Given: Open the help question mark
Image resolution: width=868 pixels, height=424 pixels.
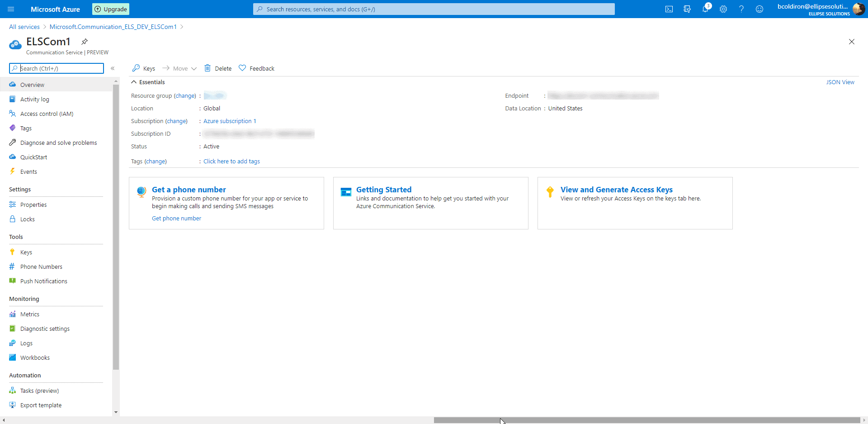Looking at the screenshot, I should coord(741,9).
